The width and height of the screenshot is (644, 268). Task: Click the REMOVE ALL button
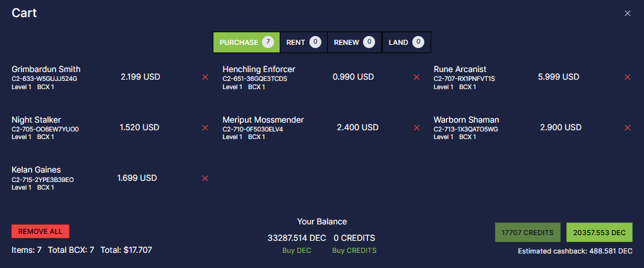[x=40, y=231]
